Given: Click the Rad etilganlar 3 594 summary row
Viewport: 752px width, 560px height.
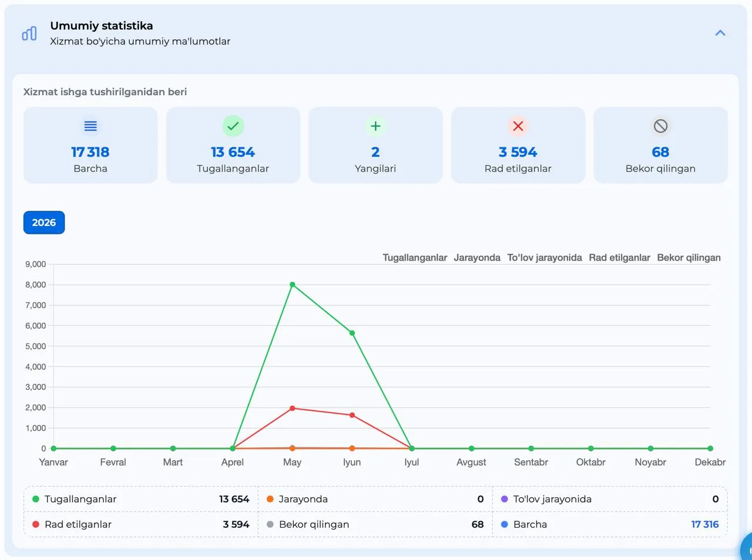Looking at the screenshot, I should 141,524.
